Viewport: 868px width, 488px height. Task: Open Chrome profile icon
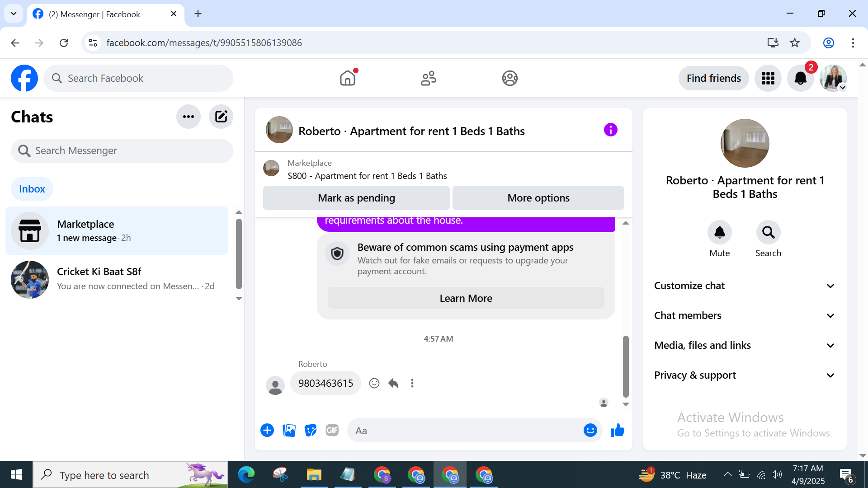(828, 42)
